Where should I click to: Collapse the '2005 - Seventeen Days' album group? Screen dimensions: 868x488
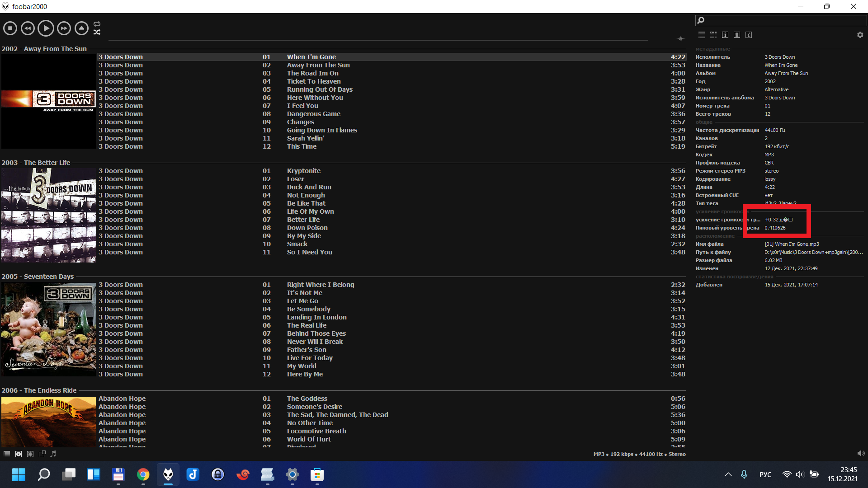point(38,277)
